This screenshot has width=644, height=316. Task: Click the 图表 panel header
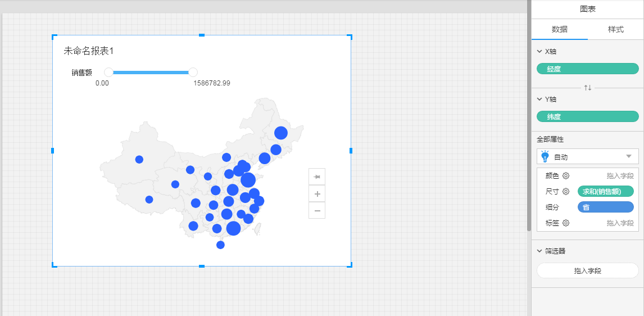point(588,10)
